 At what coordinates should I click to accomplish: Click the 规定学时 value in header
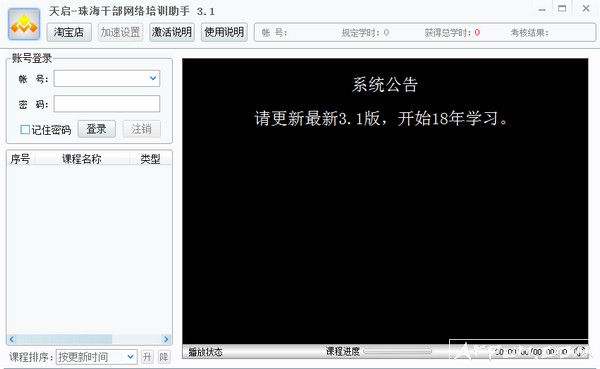click(386, 33)
